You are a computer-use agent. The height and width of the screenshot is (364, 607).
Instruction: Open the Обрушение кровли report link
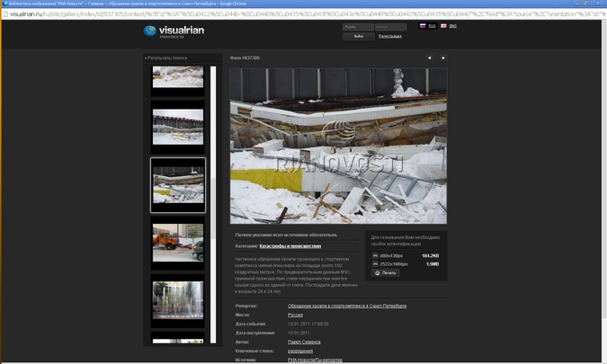coord(347,306)
